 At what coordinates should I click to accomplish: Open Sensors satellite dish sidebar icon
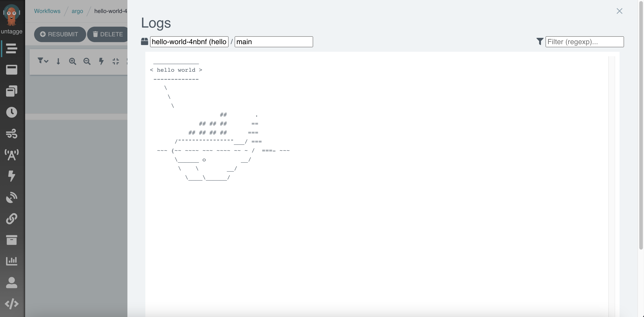click(11, 197)
